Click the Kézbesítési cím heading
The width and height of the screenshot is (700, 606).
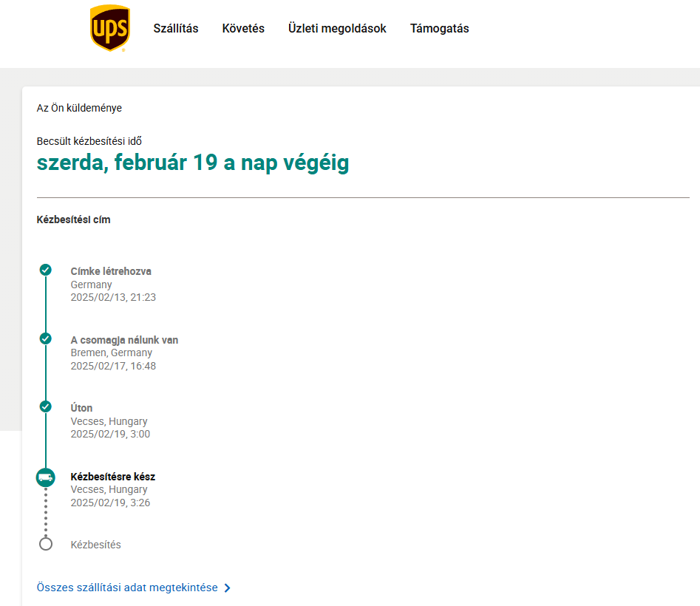[x=73, y=219]
